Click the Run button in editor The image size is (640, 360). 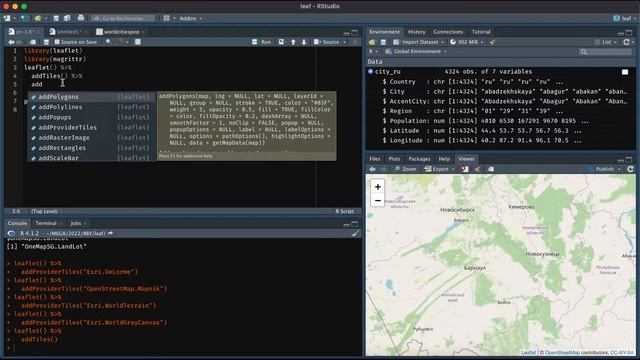coord(262,42)
